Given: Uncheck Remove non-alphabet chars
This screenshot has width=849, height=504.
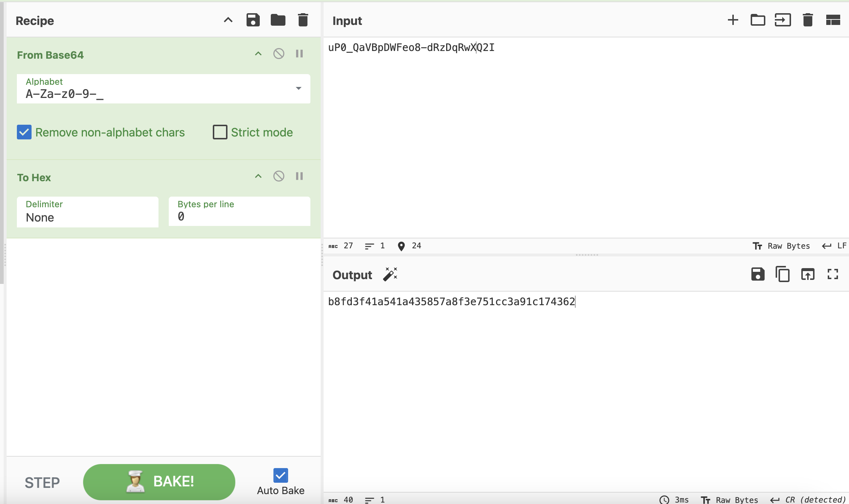Looking at the screenshot, I should pyautogui.click(x=24, y=132).
